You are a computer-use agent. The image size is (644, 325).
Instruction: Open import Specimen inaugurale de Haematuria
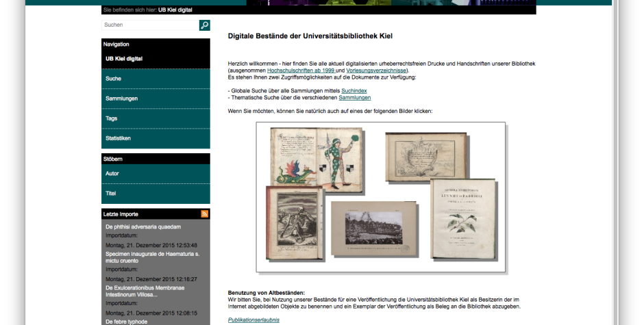coord(152,257)
